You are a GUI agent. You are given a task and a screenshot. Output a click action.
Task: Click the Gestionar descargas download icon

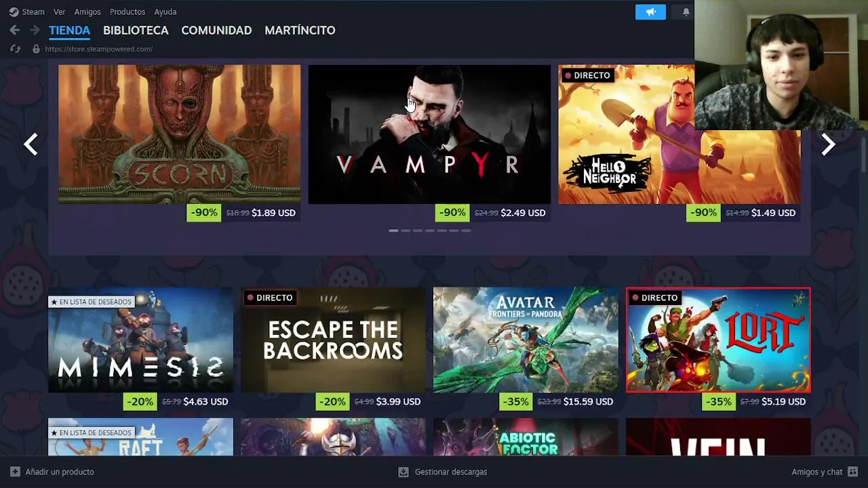[403, 472]
